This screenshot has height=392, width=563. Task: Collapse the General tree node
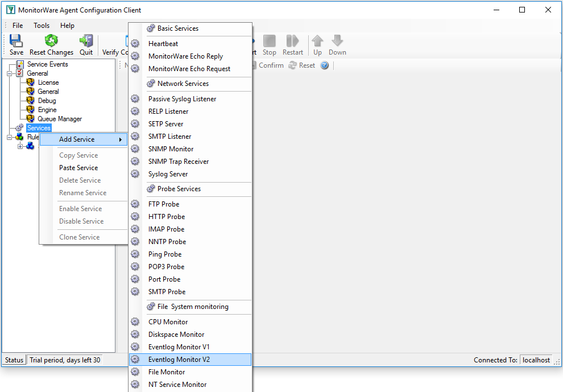(x=9, y=73)
